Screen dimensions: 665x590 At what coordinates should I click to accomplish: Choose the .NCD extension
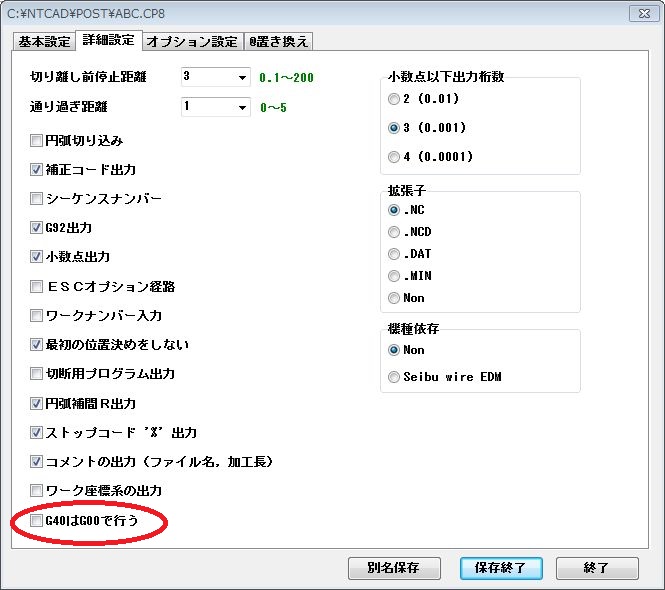(x=394, y=232)
